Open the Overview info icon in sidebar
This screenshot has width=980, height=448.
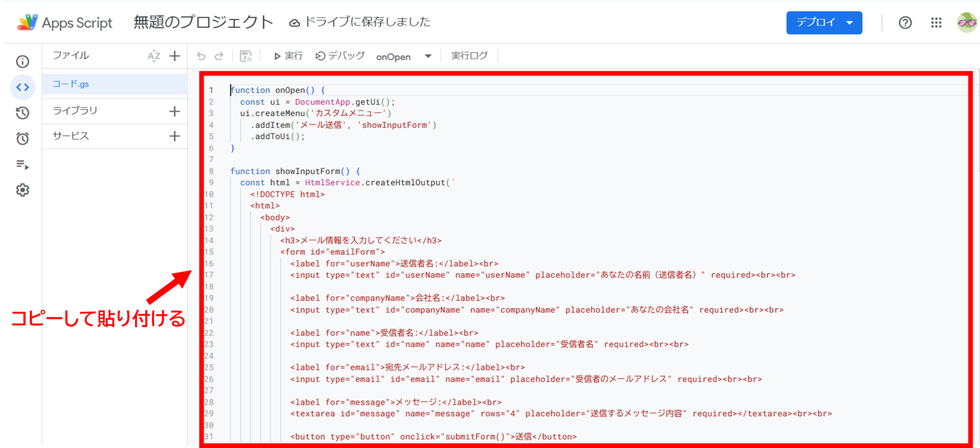(x=22, y=61)
